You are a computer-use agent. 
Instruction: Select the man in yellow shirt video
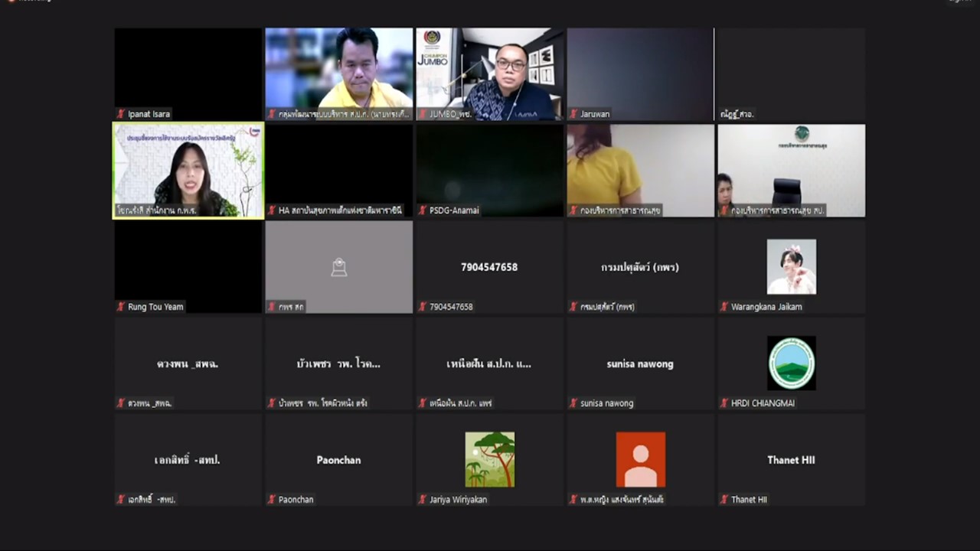click(338, 73)
